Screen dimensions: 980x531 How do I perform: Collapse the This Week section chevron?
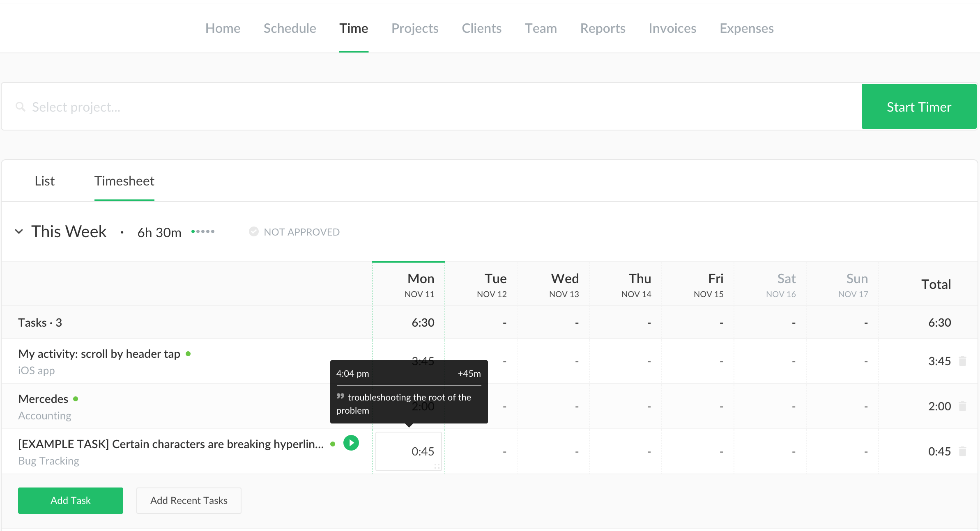pos(19,231)
